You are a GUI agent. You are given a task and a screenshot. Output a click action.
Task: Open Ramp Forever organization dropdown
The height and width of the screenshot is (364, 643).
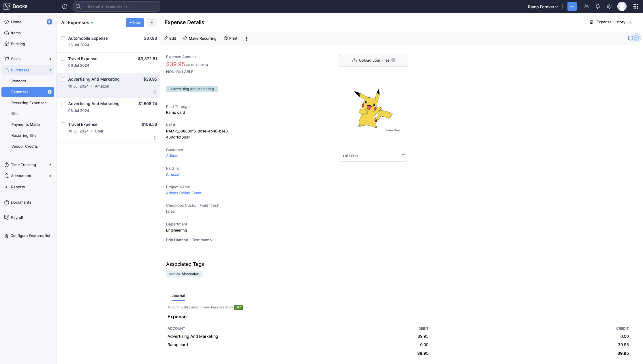(x=543, y=7)
